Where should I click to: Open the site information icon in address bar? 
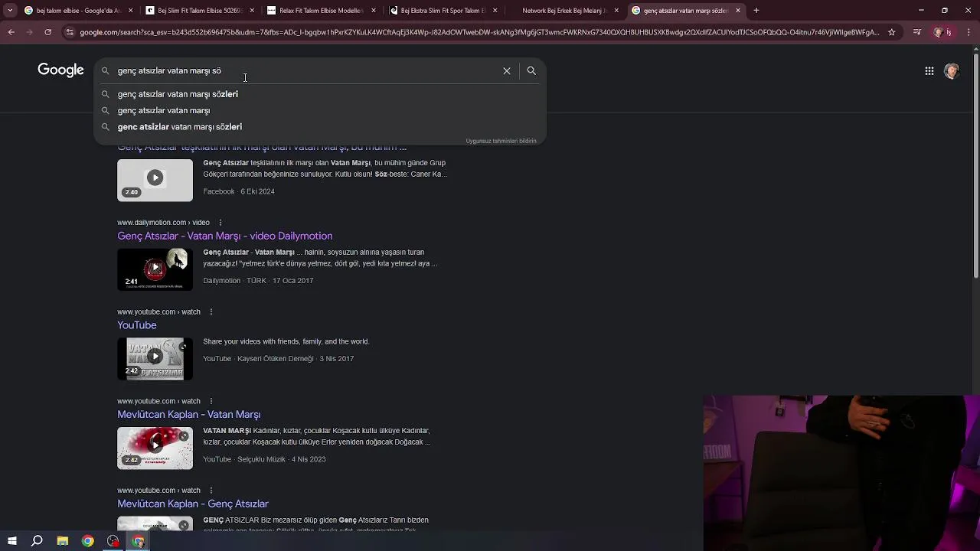pyautogui.click(x=70, y=32)
